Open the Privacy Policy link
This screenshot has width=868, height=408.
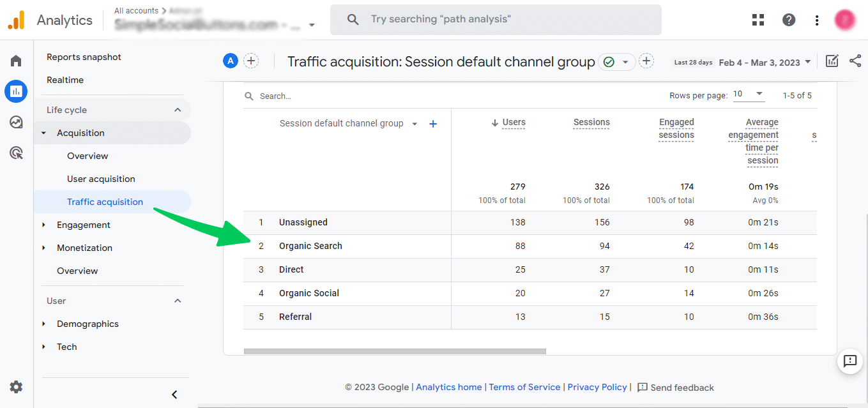coord(597,387)
